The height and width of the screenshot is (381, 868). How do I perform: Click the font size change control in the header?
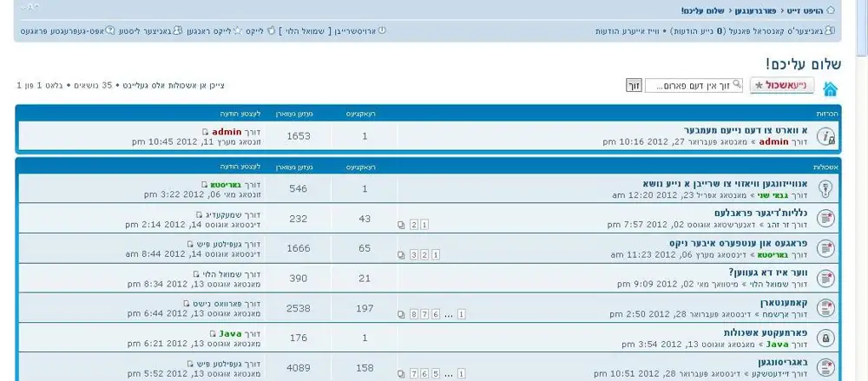pos(30,7)
